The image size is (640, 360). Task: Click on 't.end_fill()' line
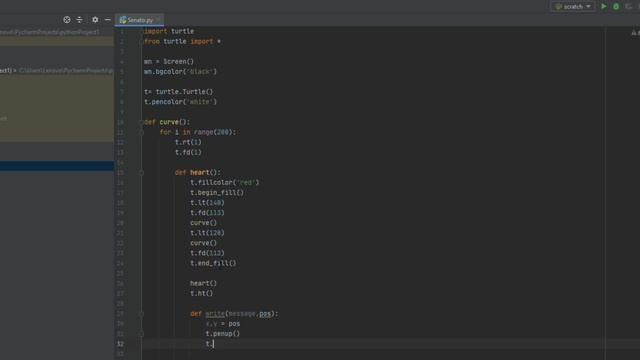tap(213, 263)
